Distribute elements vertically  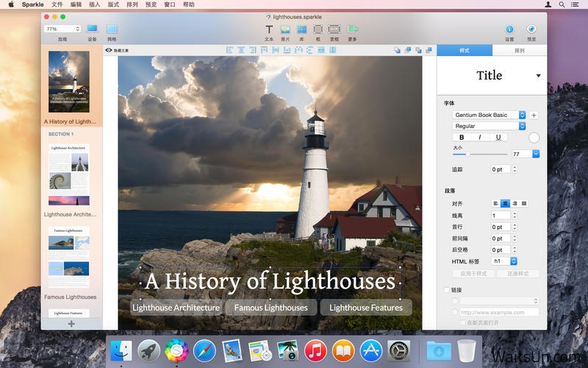[309, 50]
